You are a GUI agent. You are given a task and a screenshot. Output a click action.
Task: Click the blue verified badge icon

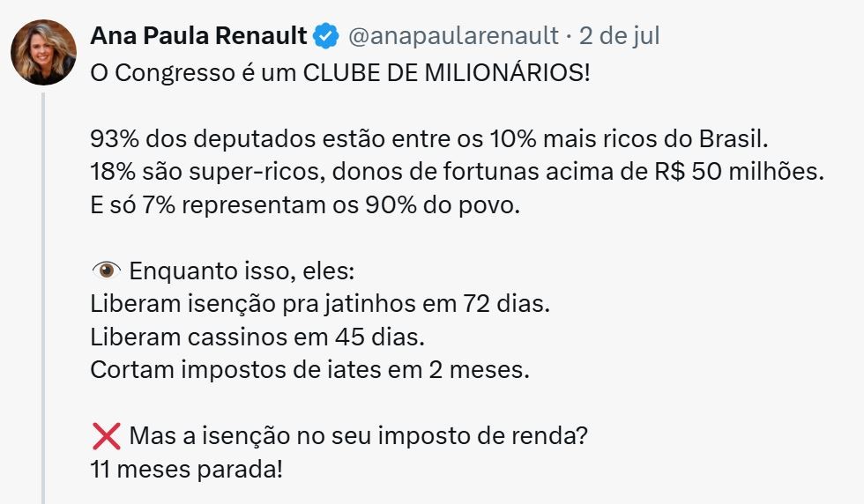(x=327, y=36)
